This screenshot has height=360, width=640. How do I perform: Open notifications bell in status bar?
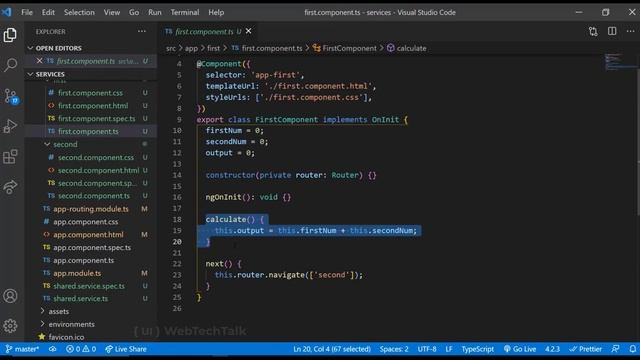[x=632, y=349]
